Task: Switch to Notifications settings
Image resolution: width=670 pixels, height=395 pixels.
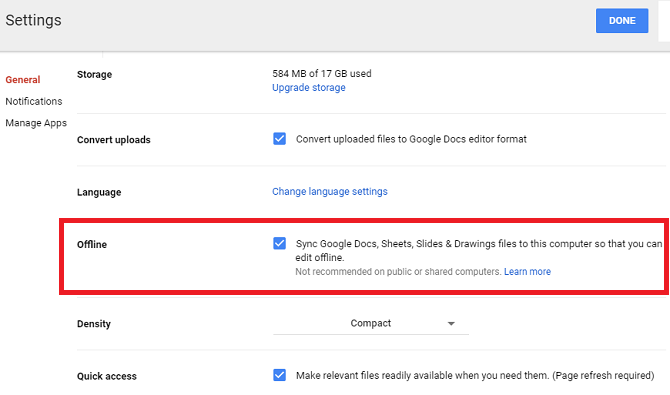Action: coord(34,101)
